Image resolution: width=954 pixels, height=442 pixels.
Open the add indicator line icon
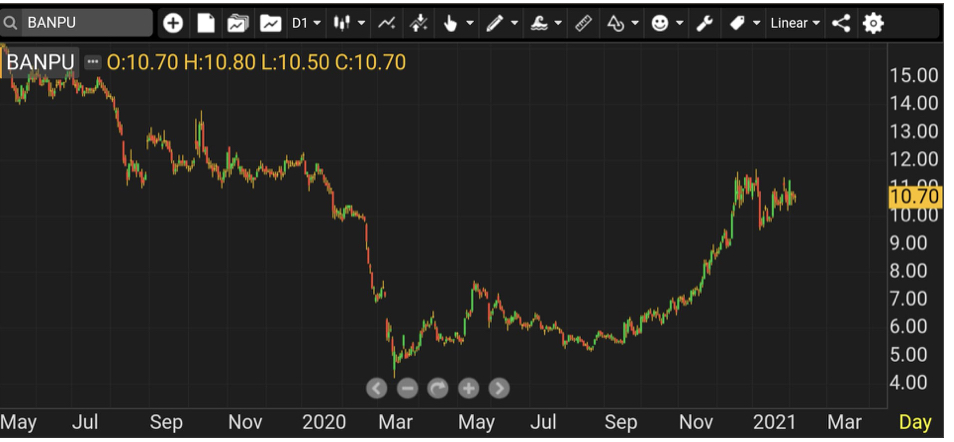pos(386,23)
